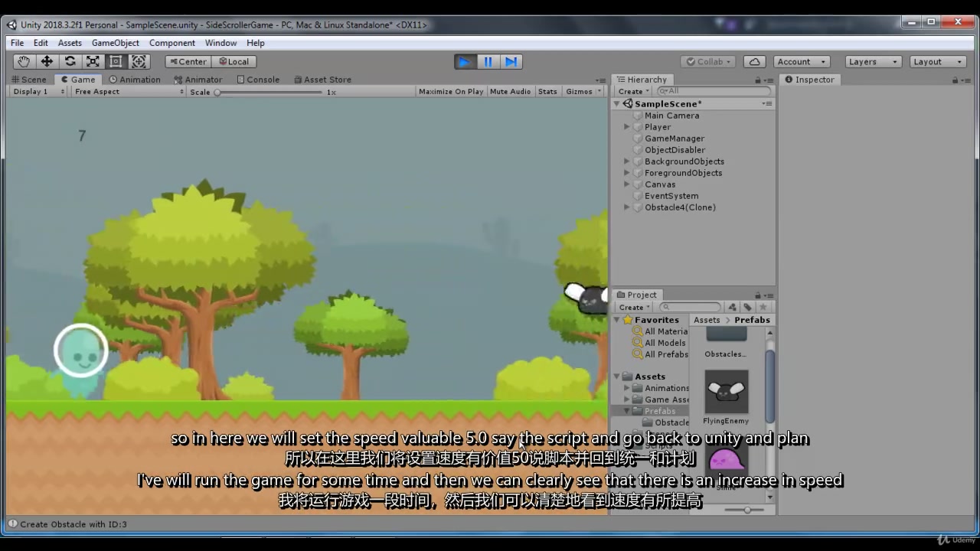This screenshot has height=551, width=980.
Task: Switch to the Scene tab
Action: pos(29,79)
